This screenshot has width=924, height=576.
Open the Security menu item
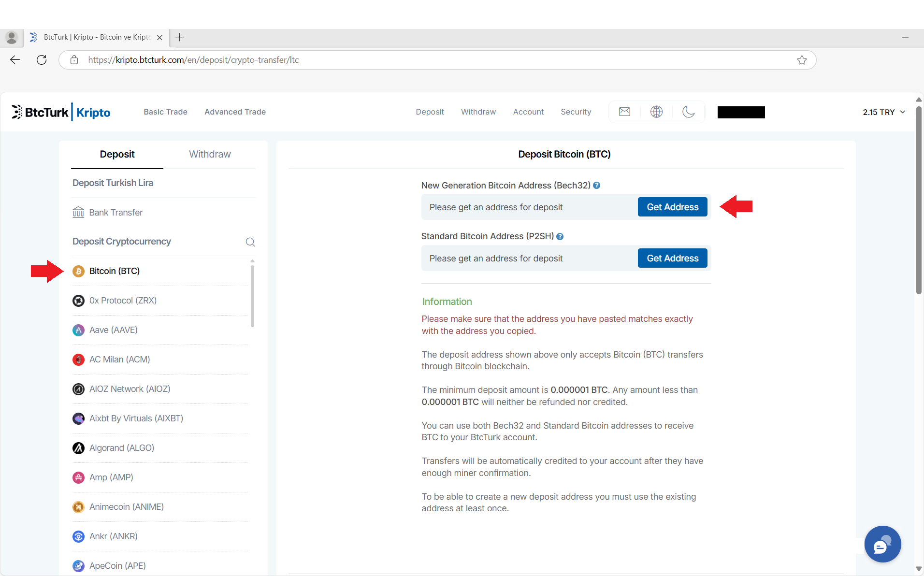click(576, 112)
